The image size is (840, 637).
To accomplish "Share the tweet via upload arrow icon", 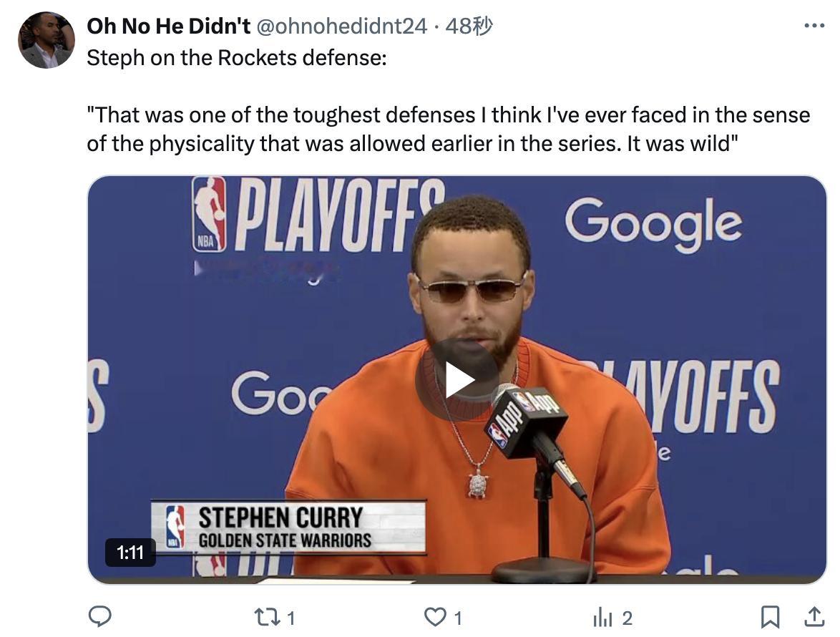I will coord(814,616).
